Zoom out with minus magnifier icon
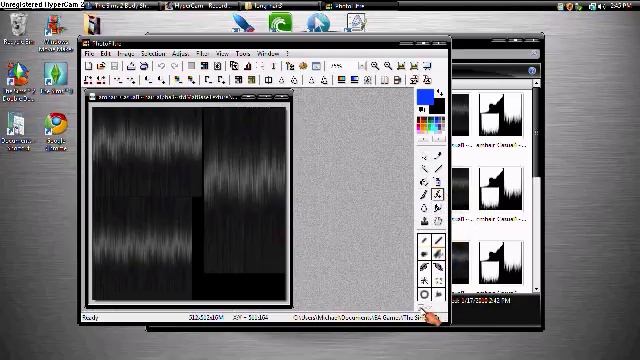Viewport: 640px width, 360px height. (388, 66)
